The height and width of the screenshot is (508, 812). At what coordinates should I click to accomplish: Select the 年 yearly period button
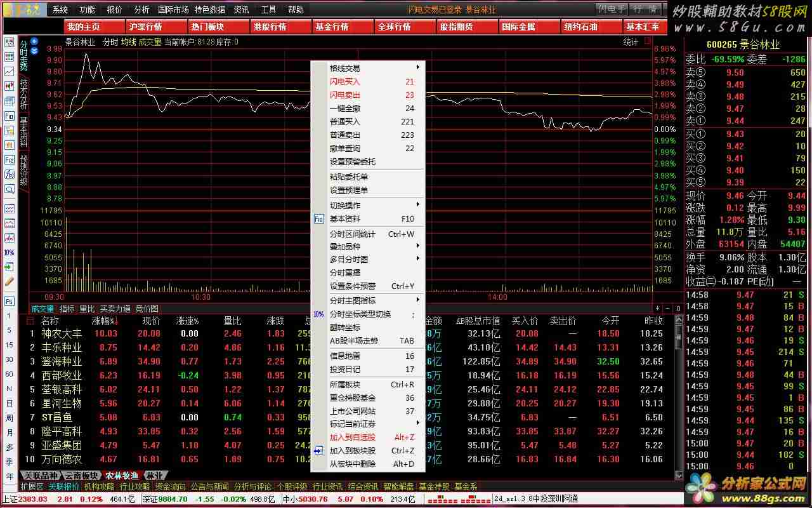click(10, 477)
